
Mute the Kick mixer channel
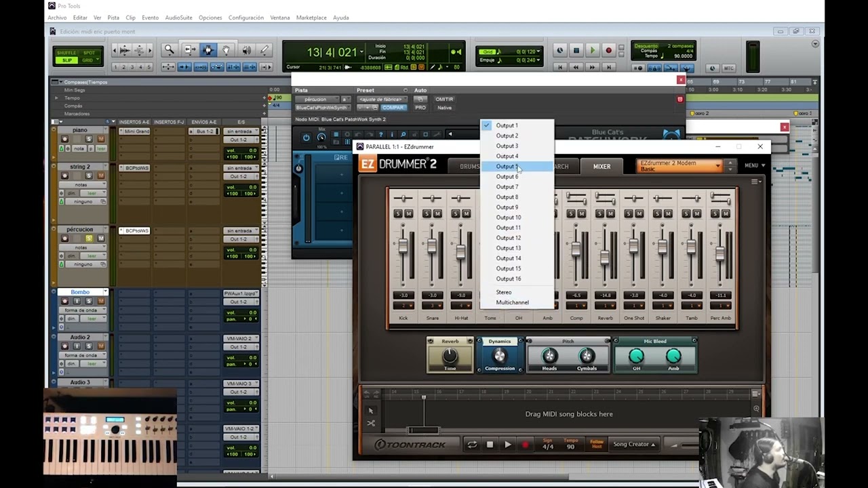(x=408, y=213)
